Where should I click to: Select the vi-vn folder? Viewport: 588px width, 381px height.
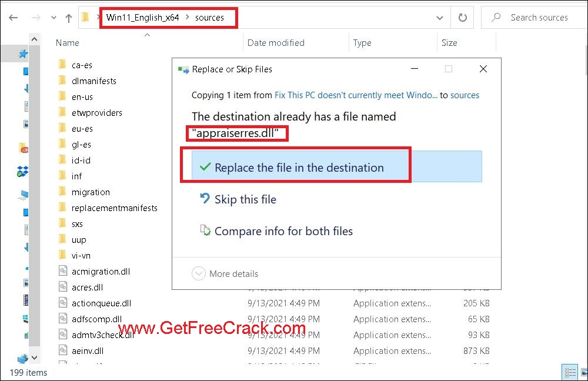pyautogui.click(x=81, y=255)
